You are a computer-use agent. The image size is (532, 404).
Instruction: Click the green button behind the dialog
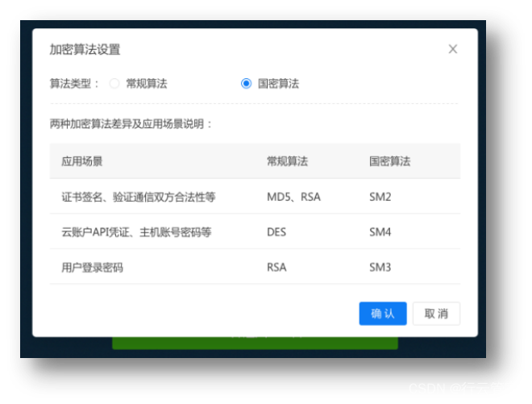click(x=255, y=343)
